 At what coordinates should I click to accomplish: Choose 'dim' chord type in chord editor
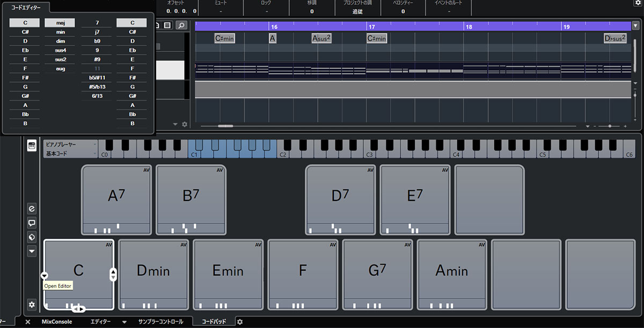[61, 41]
